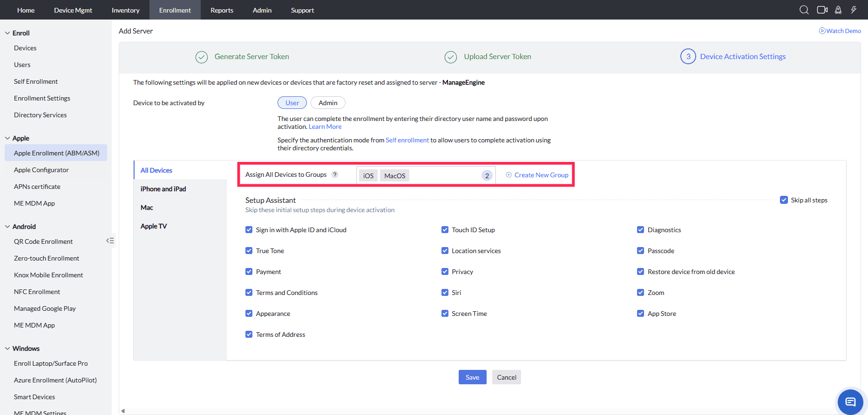Click the groups input field next to MacOS
The image size is (868, 415).
442,175
